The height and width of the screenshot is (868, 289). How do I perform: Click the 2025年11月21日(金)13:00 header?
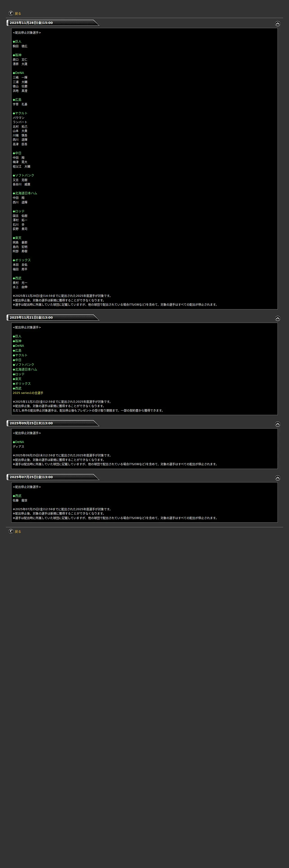coord(53,318)
